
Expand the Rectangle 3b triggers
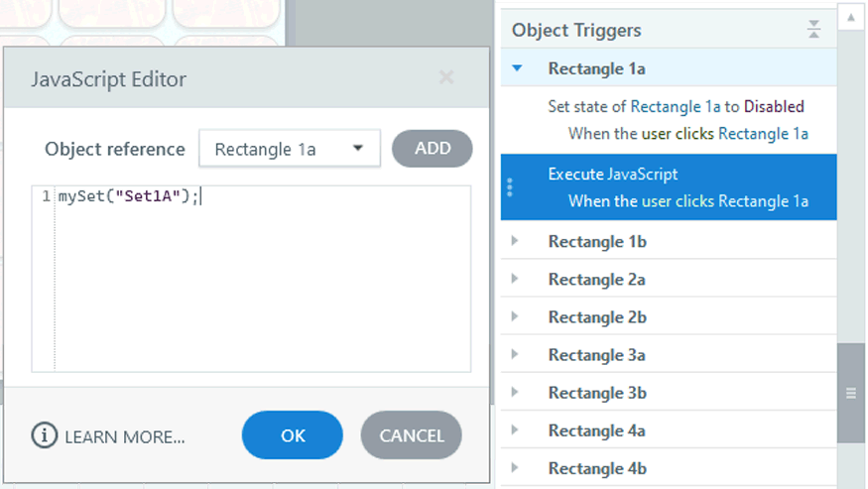(x=515, y=392)
